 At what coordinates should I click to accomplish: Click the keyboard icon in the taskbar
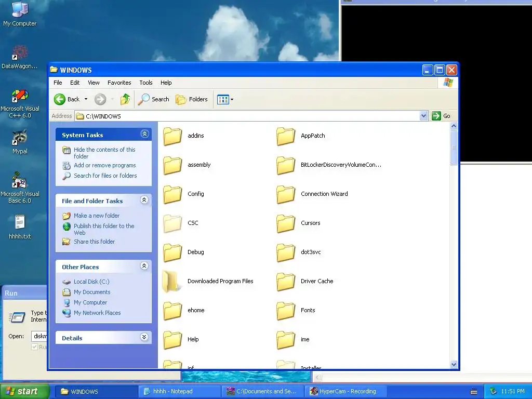(474, 392)
